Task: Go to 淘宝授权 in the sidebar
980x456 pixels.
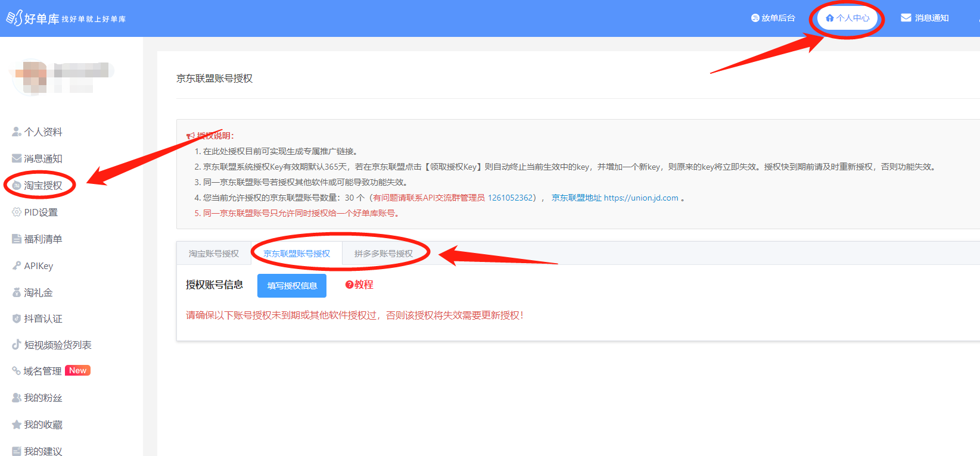Action: point(43,185)
